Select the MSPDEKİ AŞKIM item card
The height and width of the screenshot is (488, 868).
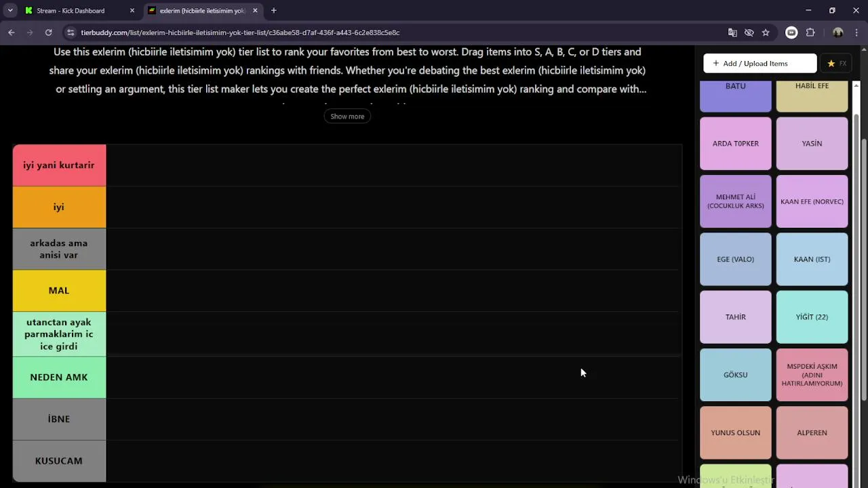(812, 375)
